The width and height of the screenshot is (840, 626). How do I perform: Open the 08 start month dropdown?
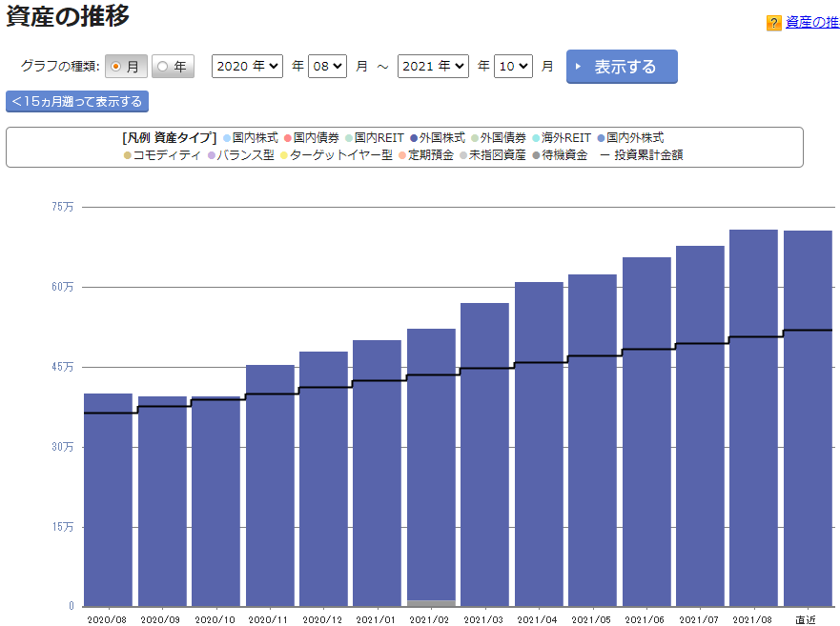(327, 67)
